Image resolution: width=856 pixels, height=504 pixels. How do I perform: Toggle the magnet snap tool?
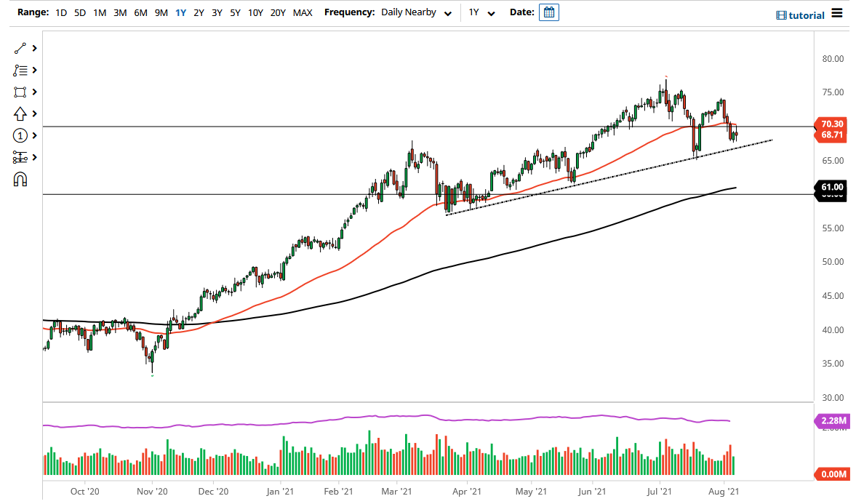pyautogui.click(x=20, y=179)
